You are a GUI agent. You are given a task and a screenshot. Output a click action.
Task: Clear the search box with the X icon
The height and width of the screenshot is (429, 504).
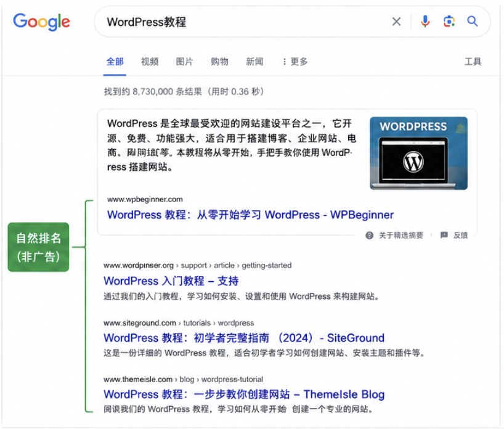pos(396,22)
